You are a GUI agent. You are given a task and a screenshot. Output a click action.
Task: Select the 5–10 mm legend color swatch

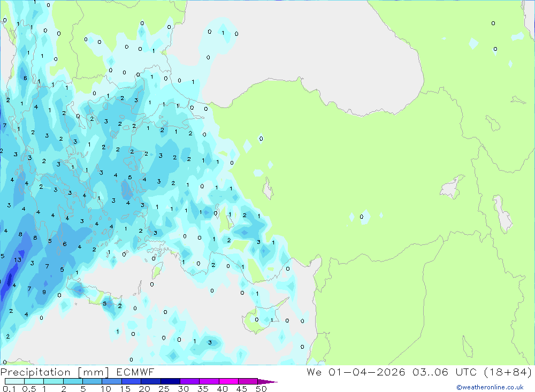(92, 381)
